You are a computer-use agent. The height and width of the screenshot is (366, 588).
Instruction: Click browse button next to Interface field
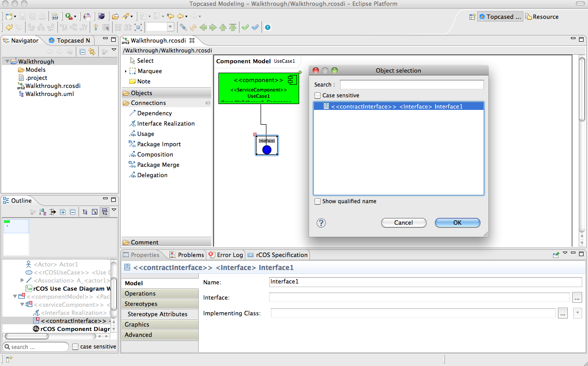577,297
